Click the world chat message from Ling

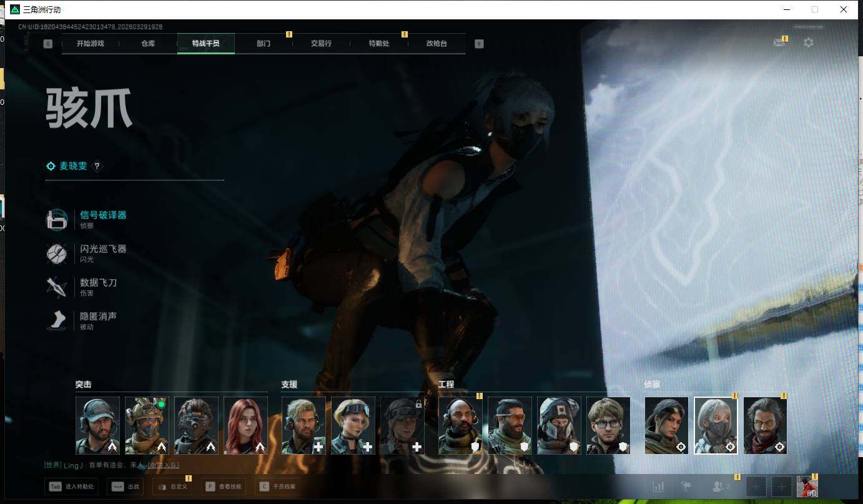pyautogui.click(x=112, y=465)
